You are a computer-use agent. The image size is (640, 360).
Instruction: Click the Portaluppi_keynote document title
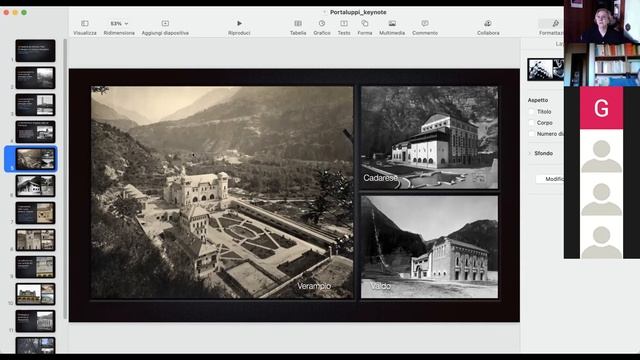(358, 12)
